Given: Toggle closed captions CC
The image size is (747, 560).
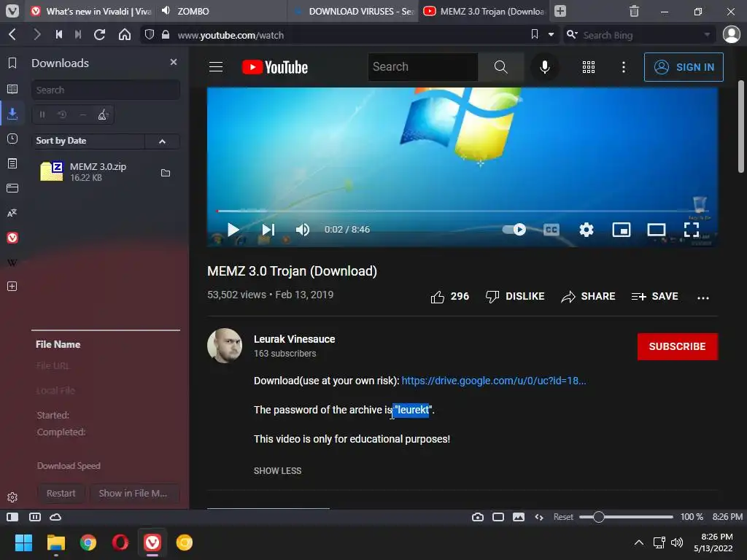Looking at the screenshot, I should coord(551,230).
